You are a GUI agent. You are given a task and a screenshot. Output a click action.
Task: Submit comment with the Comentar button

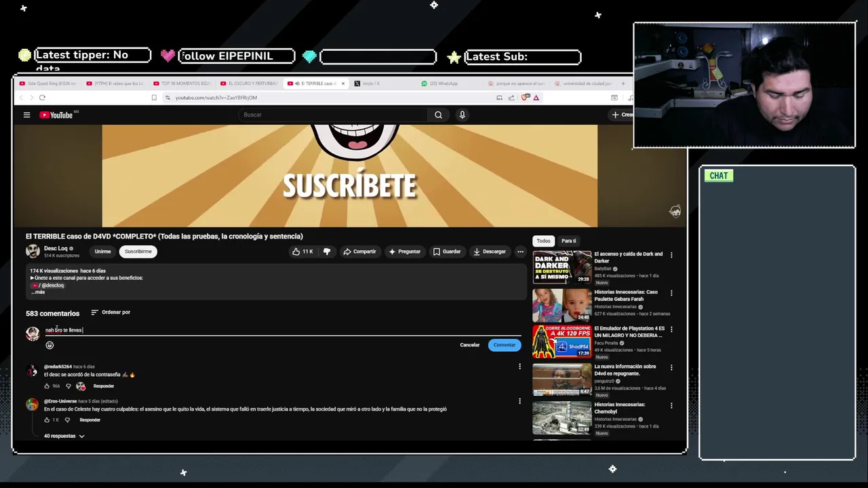click(505, 345)
